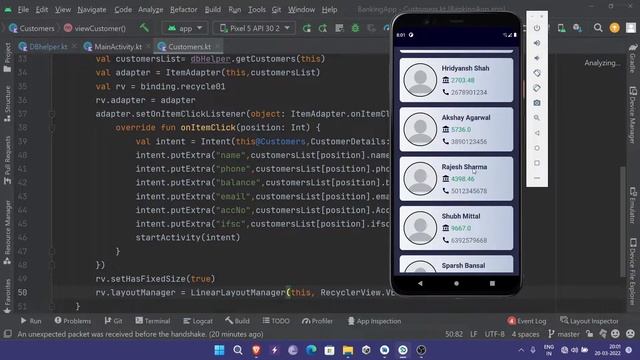Open the Resource Manager side panel
Viewport: 640px width, 360px height.
pyautogui.click(x=7, y=233)
